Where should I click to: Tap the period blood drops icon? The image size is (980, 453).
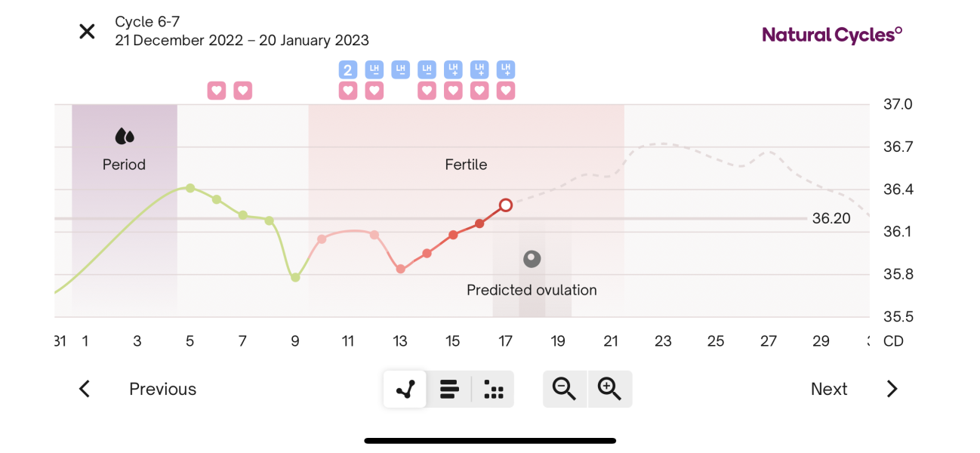click(x=125, y=137)
